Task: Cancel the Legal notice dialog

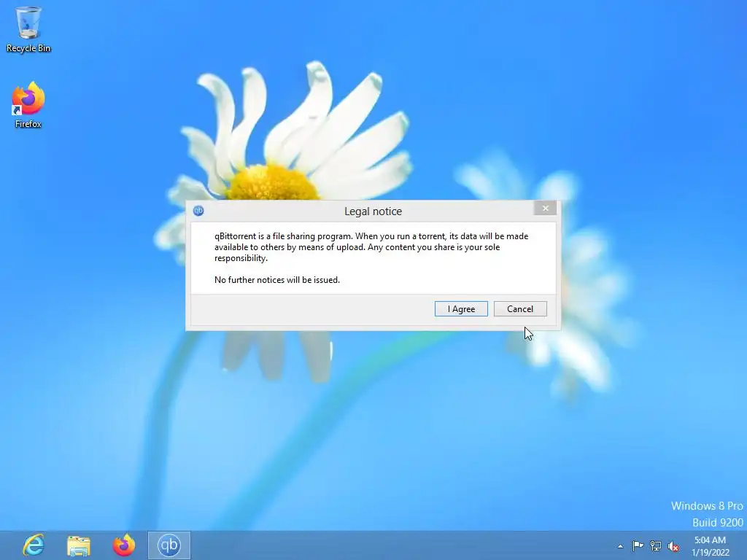Action: [x=519, y=308]
